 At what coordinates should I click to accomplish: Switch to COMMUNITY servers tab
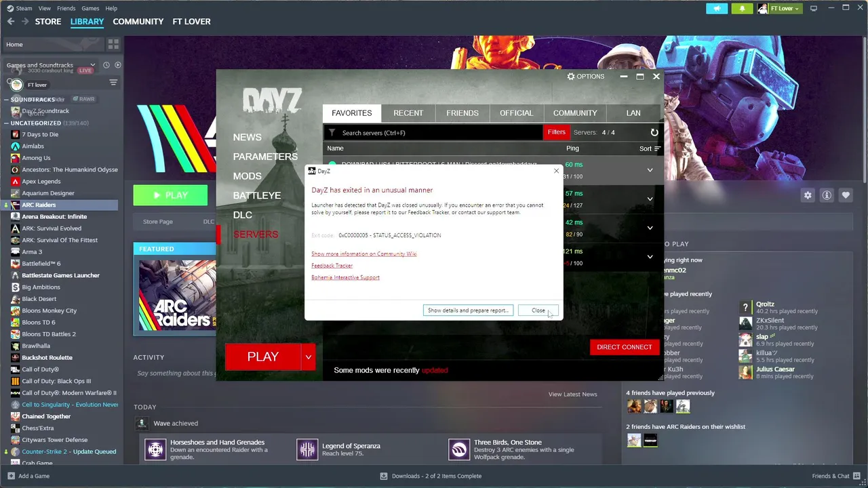(575, 113)
